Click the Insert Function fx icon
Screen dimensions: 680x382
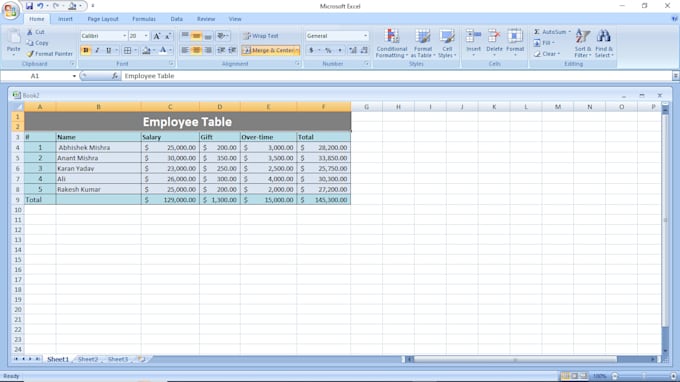tap(115, 76)
